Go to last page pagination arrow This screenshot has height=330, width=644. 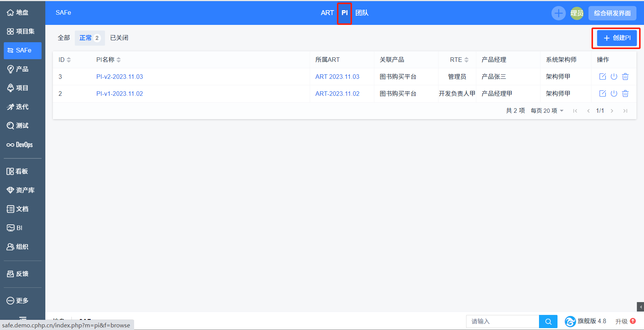point(625,111)
